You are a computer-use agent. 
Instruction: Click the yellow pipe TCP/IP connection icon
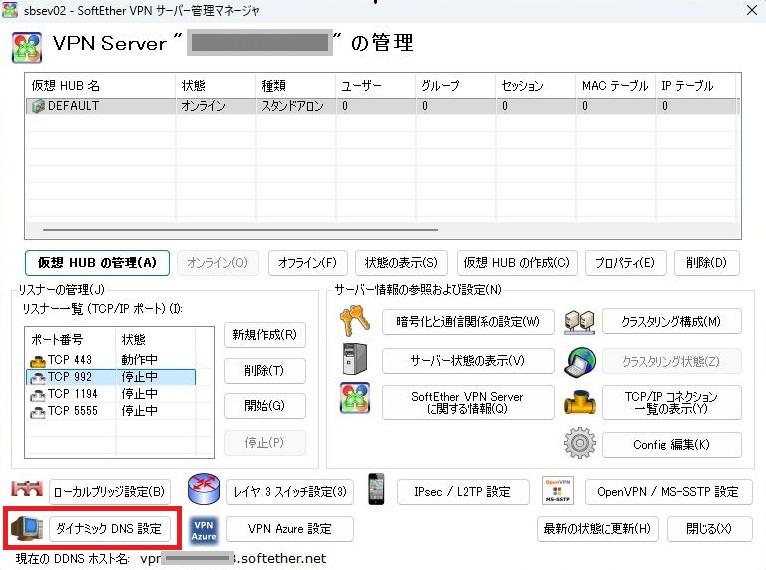pyautogui.click(x=579, y=402)
